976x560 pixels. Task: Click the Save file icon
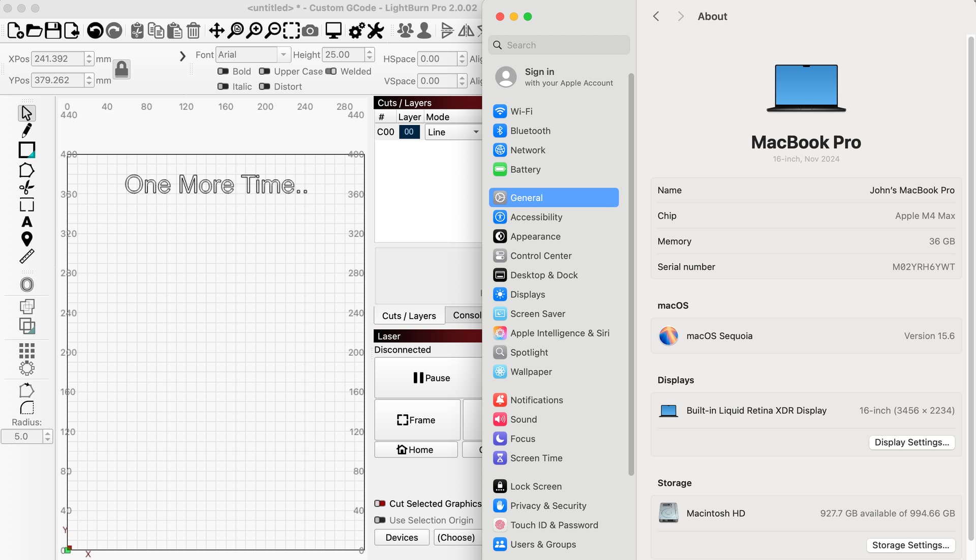[x=53, y=30]
